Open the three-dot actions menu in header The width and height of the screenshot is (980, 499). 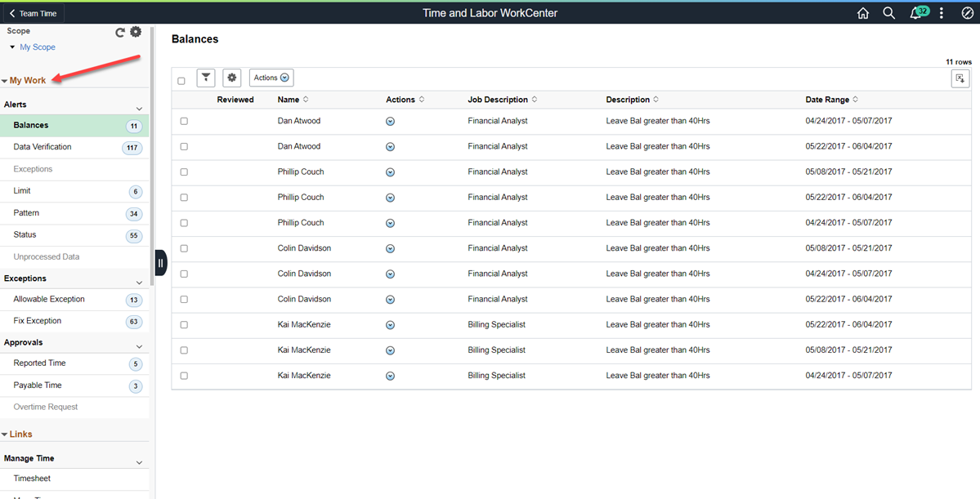click(x=942, y=13)
